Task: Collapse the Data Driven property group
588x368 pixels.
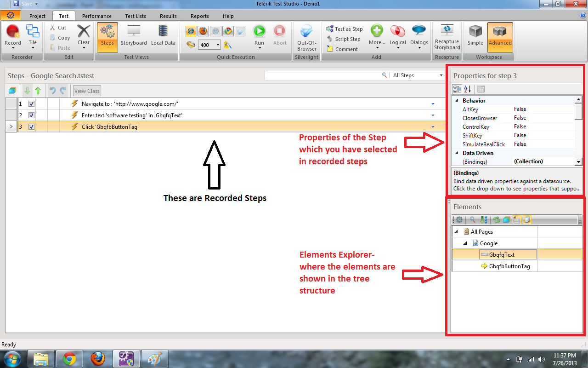Action: pyautogui.click(x=457, y=153)
